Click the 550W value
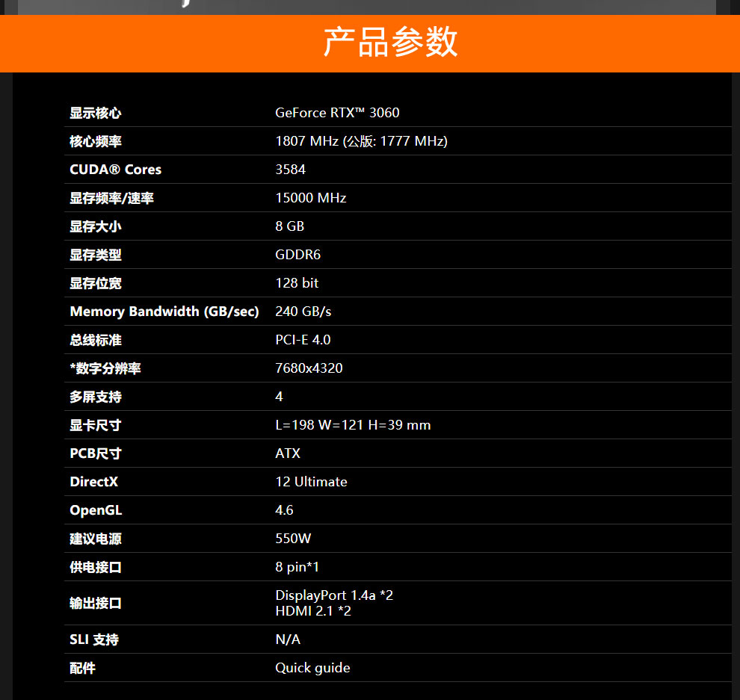The height and width of the screenshot is (700, 740). pyautogui.click(x=293, y=538)
